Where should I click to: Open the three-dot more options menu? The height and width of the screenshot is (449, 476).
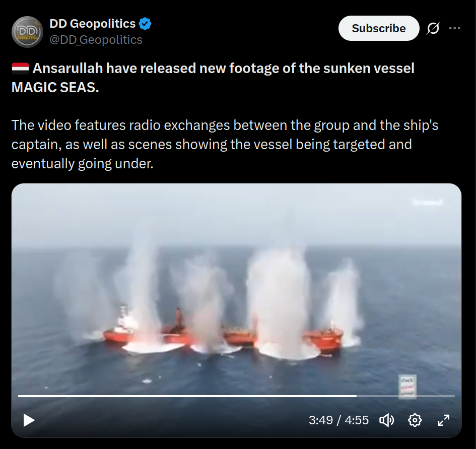[454, 28]
